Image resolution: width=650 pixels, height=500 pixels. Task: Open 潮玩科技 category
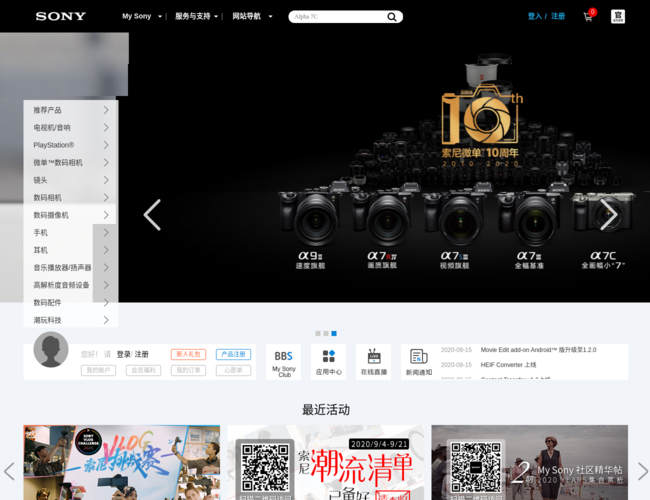(x=71, y=320)
